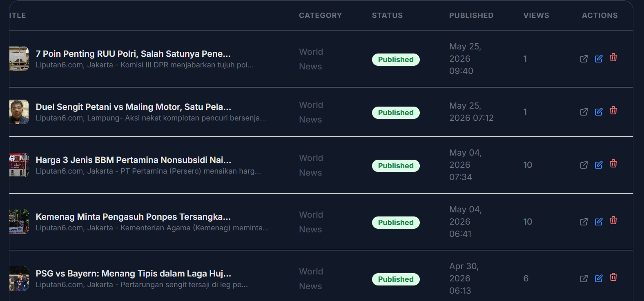Screen dimensions: 644x301
Task: Open Harga 3 Jenis BBM article externally
Action: coord(584,165)
